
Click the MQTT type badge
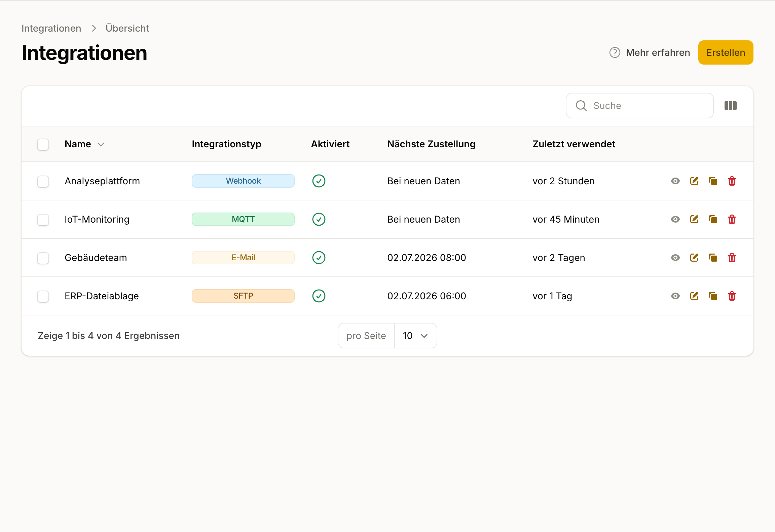(x=243, y=219)
